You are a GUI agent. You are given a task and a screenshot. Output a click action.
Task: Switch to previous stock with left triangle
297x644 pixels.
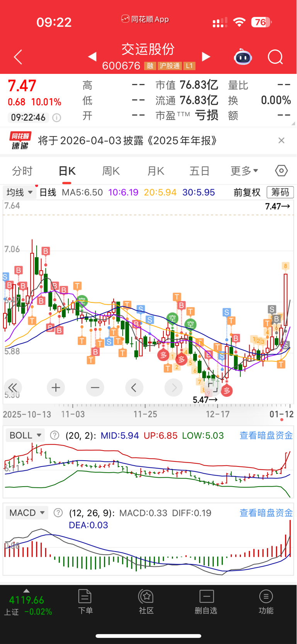[92, 57]
